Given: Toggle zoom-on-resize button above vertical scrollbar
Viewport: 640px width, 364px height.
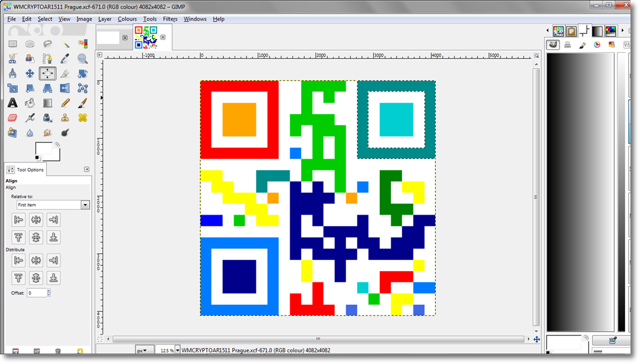Looking at the screenshot, I should (x=536, y=56).
